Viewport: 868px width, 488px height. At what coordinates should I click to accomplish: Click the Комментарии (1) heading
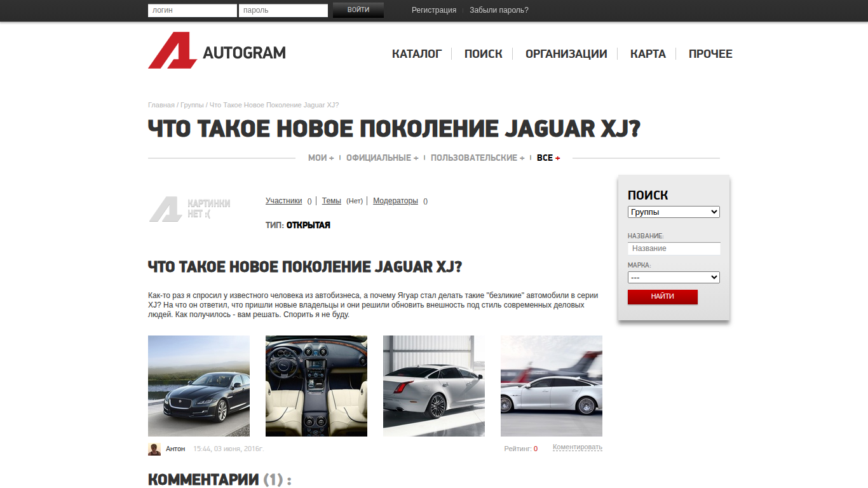coord(220,480)
